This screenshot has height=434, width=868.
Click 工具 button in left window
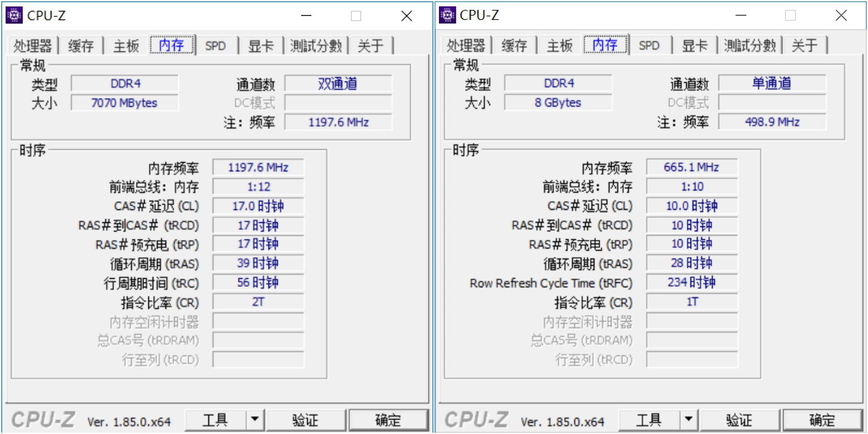coord(215,420)
